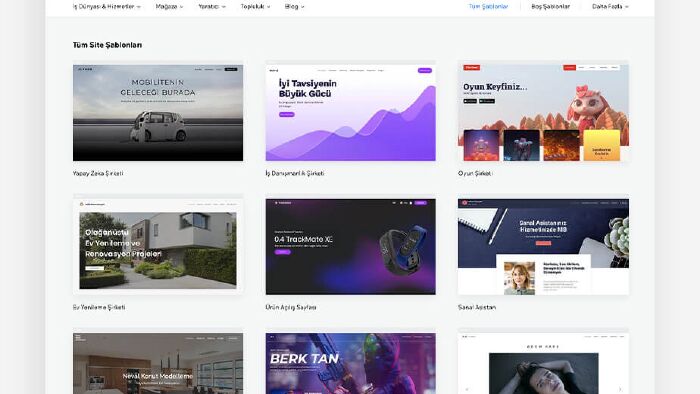700x394 pixels.
Task: Click the Oyun Şirketi title link
Action: [x=475, y=173]
